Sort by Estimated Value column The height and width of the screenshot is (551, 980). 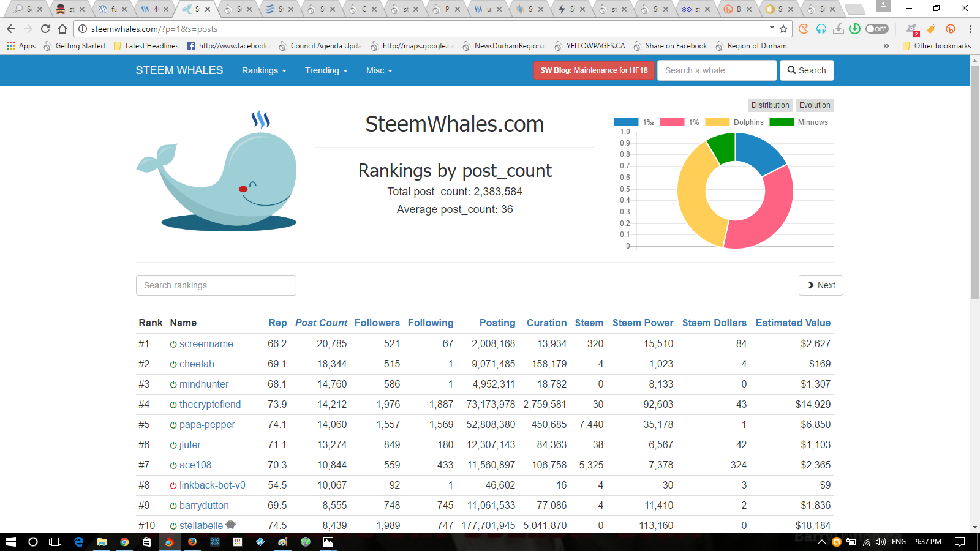point(793,323)
